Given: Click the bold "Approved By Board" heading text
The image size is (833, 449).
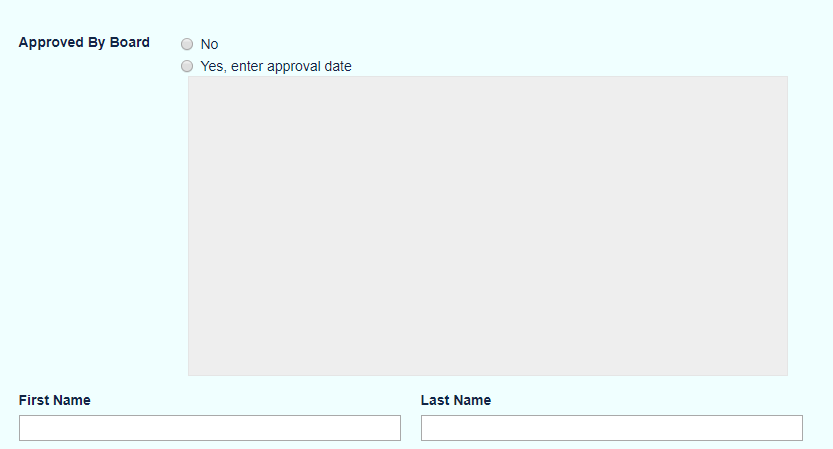Looking at the screenshot, I should pos(84,42).
